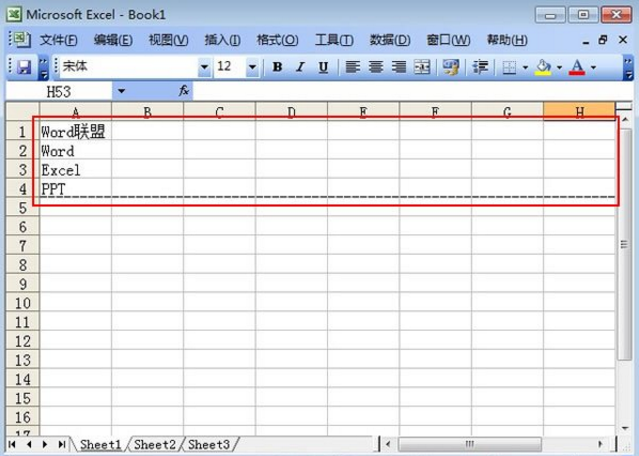Toggle Bold formatting
Image resolution: width=639 pixels, height=456 pixels.
point(277,67)
